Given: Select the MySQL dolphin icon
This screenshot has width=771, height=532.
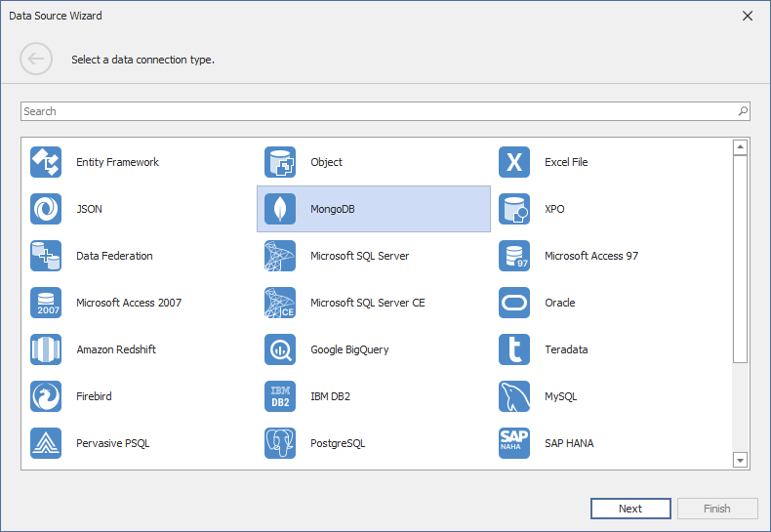Looking at the screenshot, I should tap(513, 396).
